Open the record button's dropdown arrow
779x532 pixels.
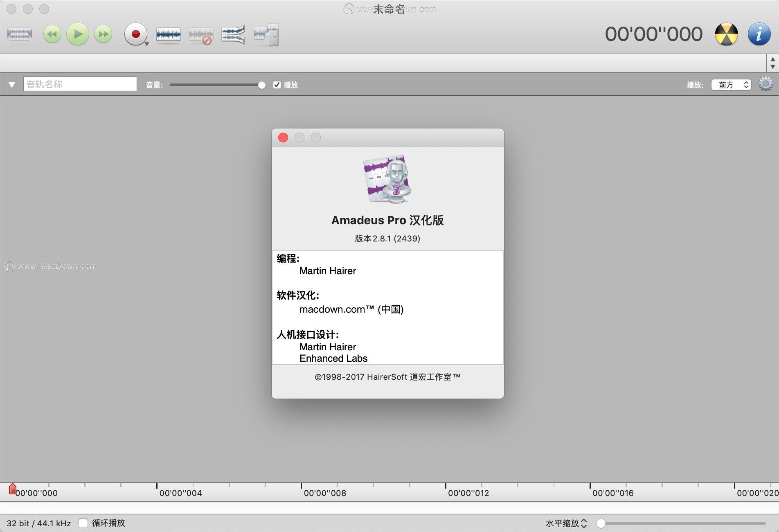click(x=146, y=44)
